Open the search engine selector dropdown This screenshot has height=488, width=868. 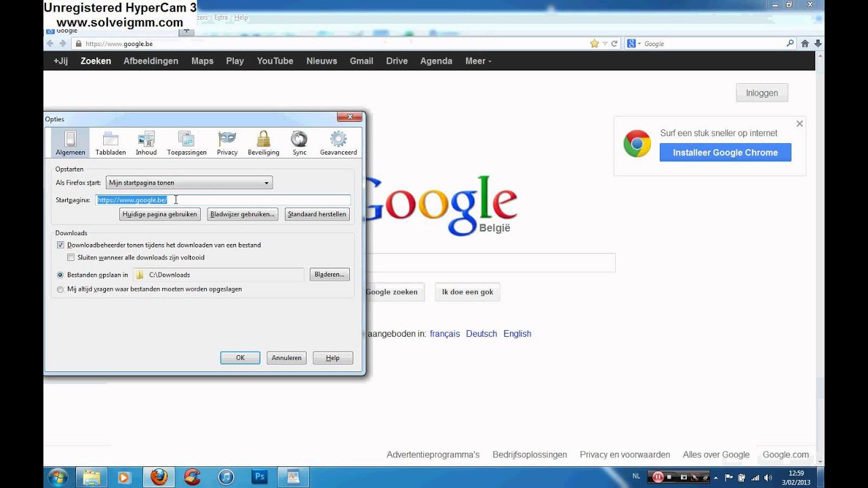pos(633,43)
